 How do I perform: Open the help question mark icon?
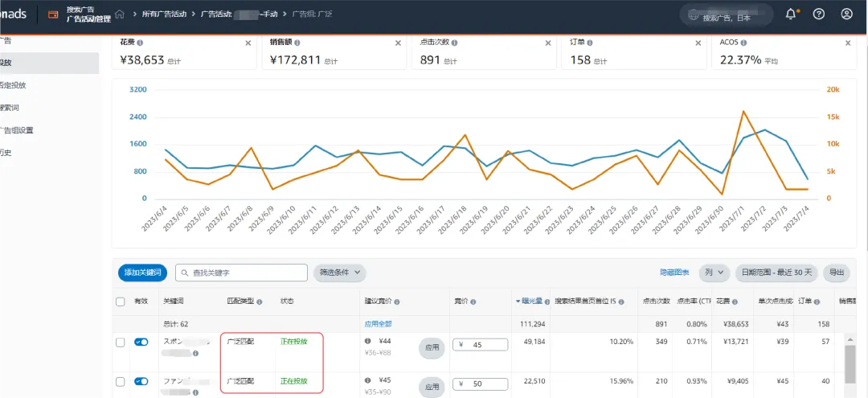pos(819,14)
